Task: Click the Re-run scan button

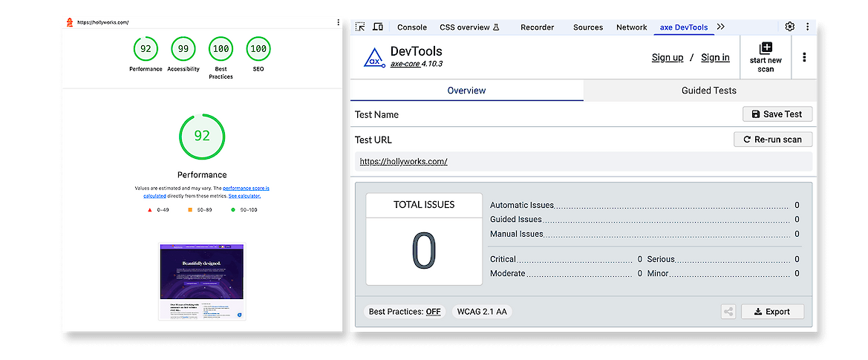Action: click(772, 140)
